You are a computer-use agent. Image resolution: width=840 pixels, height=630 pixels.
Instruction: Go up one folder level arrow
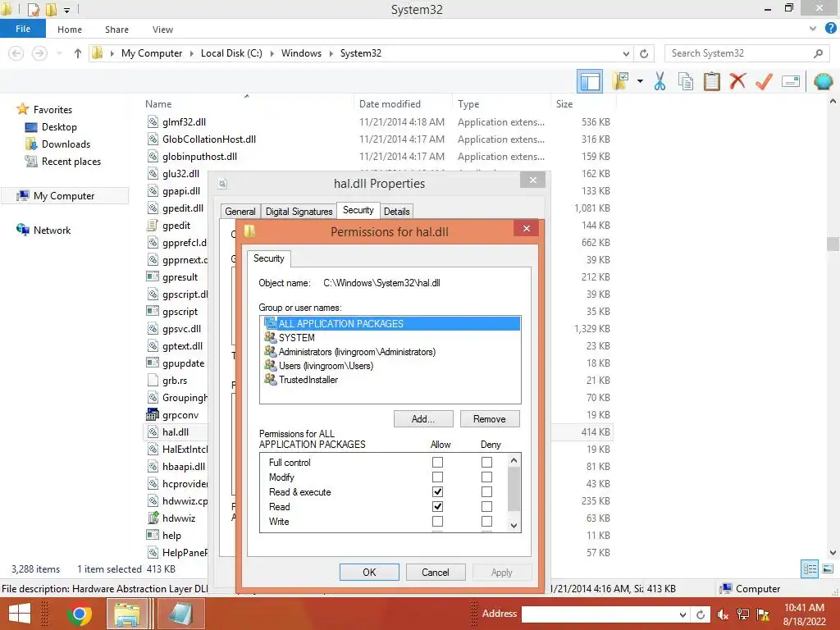(x=78, y=53)
